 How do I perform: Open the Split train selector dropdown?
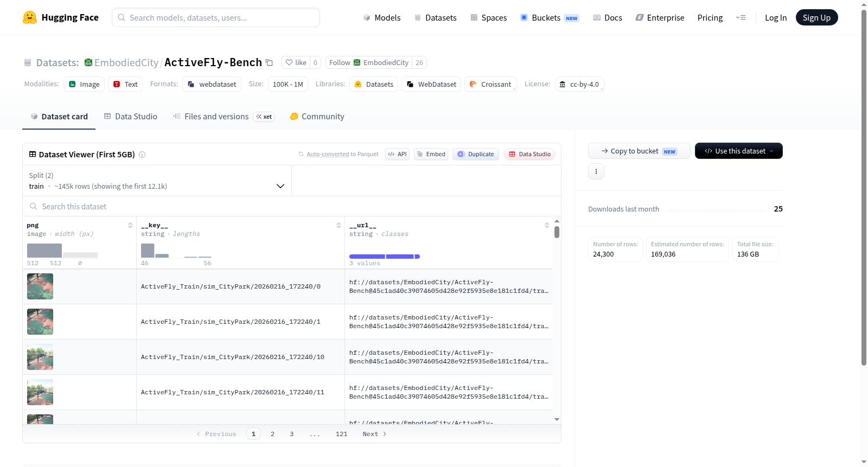[x=157, y=181]
